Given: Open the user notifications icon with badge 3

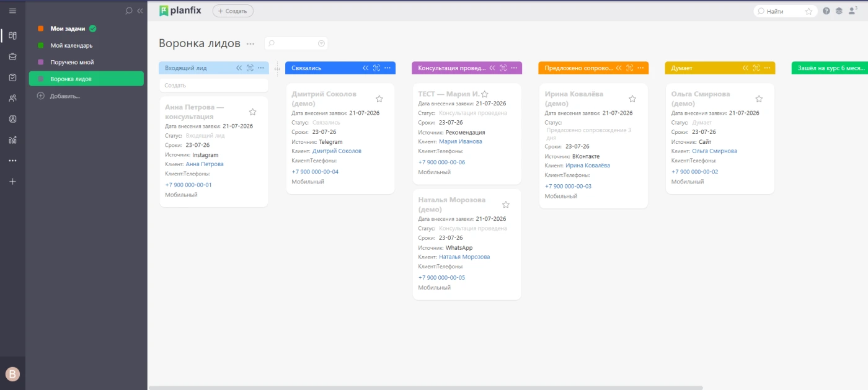Looking at the screenshot, I should coord(852,10).
